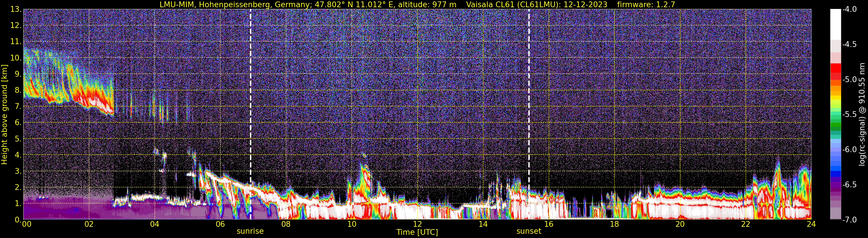Click the white dashed sunrise line
Viewport: 868px width, 238px height.
click(x=251, y=114)
